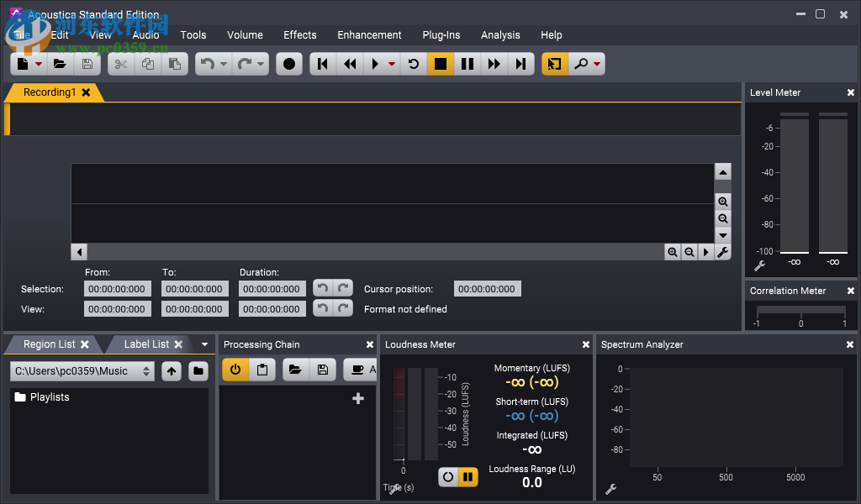The width and height of the screenshot is (861, 504).
Task: Zoom in vertically on the waveform
Action: 722,202
